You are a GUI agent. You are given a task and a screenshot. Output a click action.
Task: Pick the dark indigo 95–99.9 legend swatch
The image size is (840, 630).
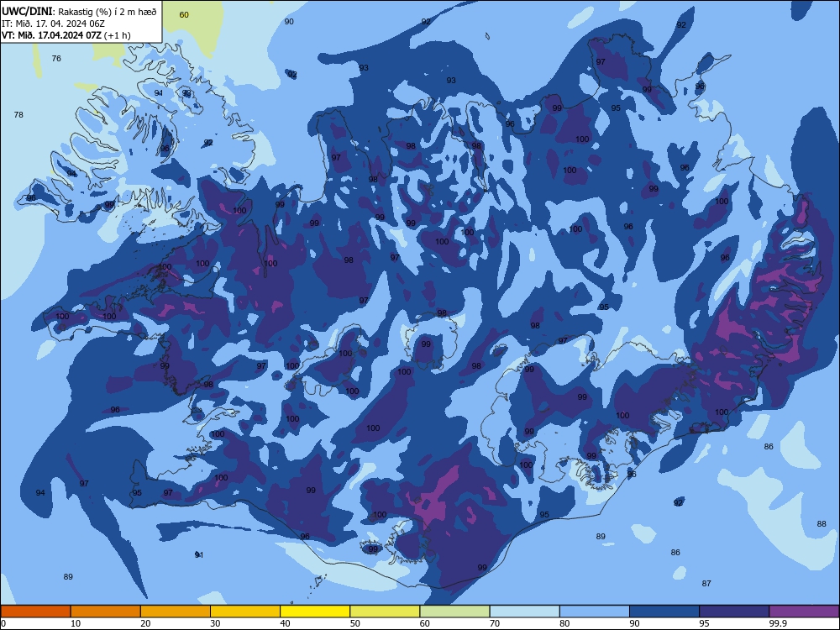(x=734, y=612)
